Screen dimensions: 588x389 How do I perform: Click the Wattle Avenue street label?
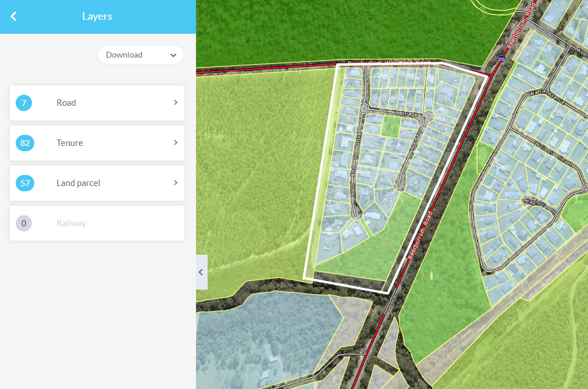pos(547,97)
